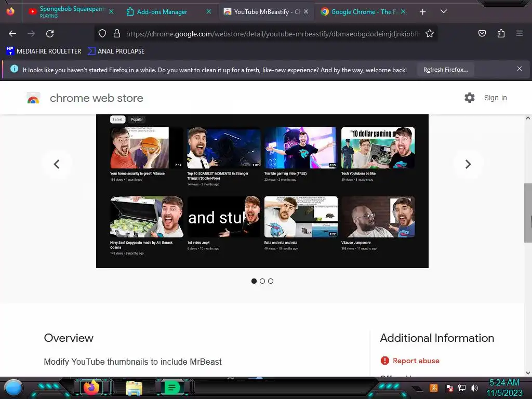The image size is (532, 399).
Task: Open the Windows Start orb
Action: (14, 388)
